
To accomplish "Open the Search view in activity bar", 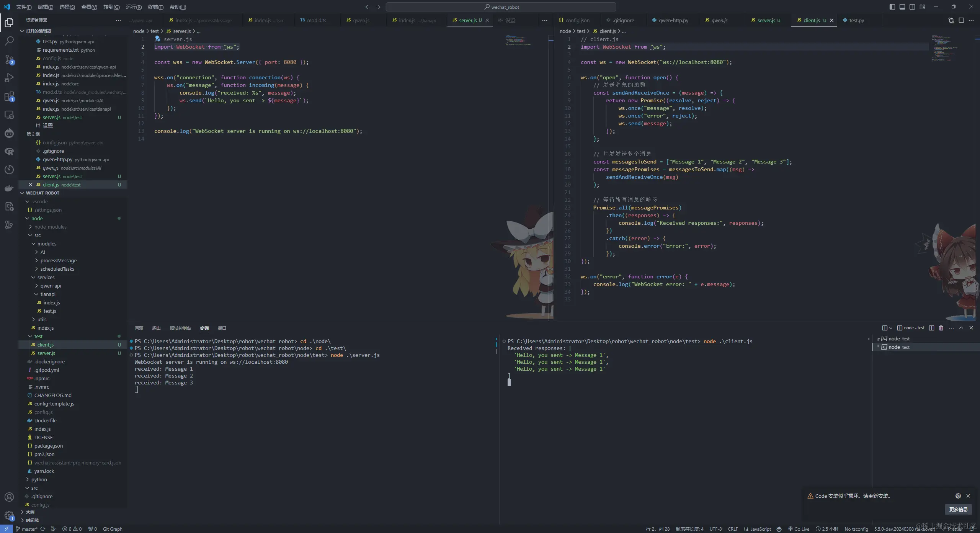I will (9, 41).
